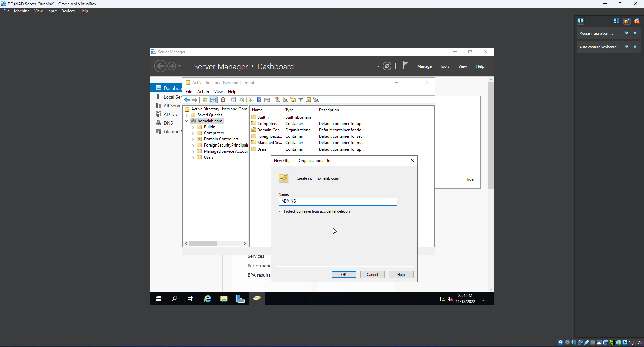Expand Domain Controllers tree node arrow
644x347 pixels.
(x=193, y=139)
